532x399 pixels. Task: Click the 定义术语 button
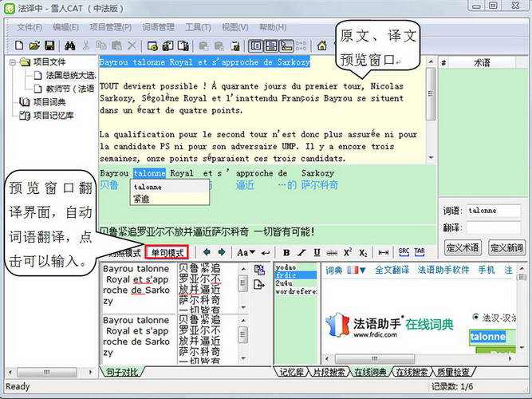tap(462, 247)
